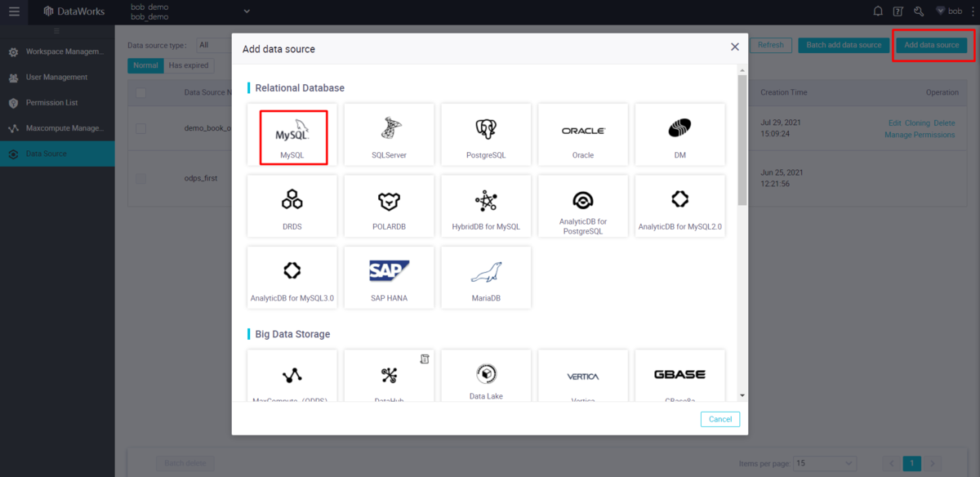Click the Cancel button in dialog
The height and width of the screenshot is (477, 980).
tap(720, 419)
